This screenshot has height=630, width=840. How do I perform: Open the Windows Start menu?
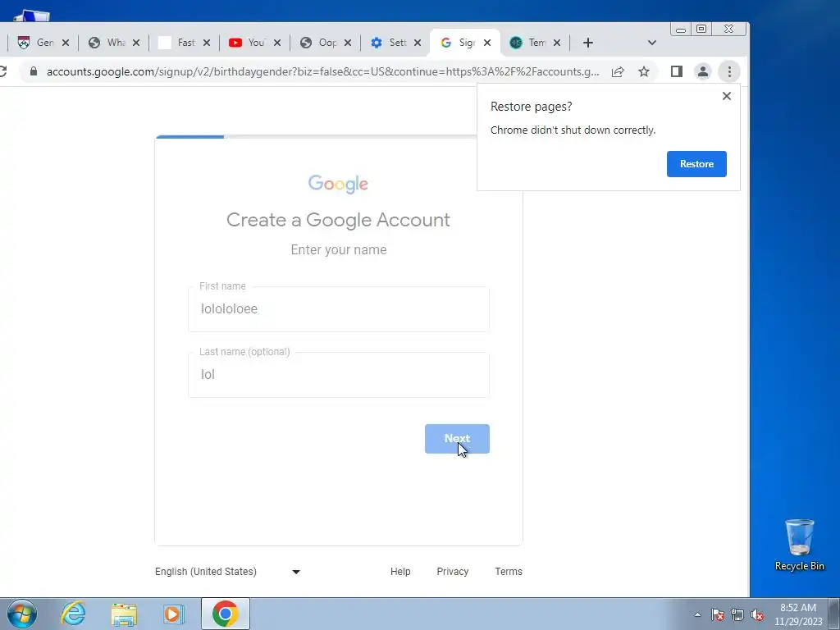click(x=21, y=614)
